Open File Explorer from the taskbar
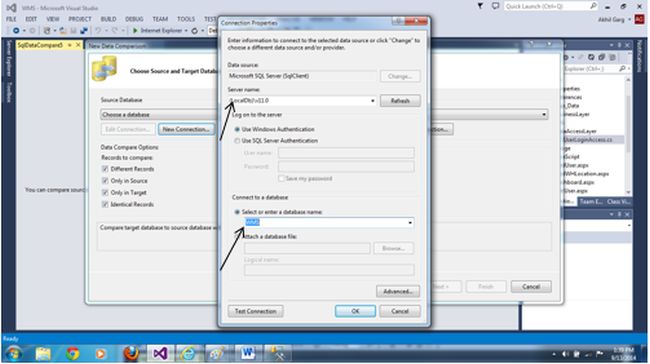650x364 pixels. [x=43, y=354]
